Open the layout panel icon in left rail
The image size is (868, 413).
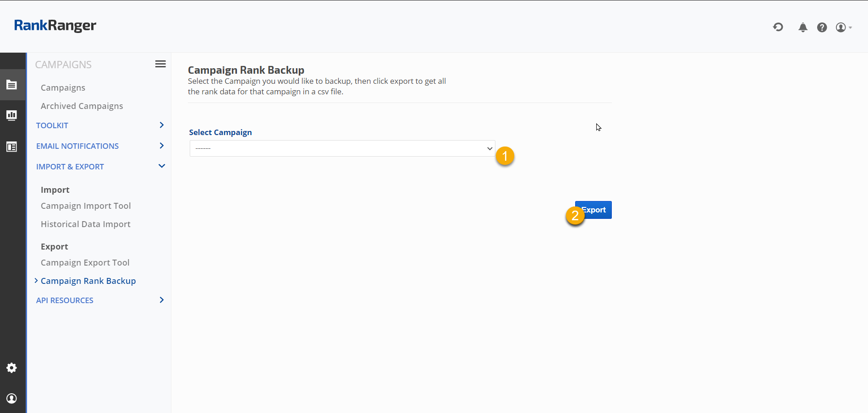point(12,147)
